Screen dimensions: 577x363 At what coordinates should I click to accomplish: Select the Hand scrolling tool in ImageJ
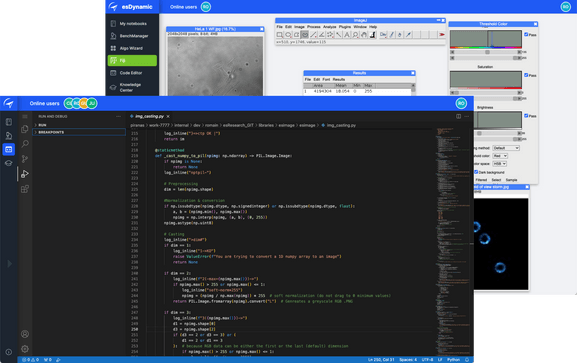364,35
